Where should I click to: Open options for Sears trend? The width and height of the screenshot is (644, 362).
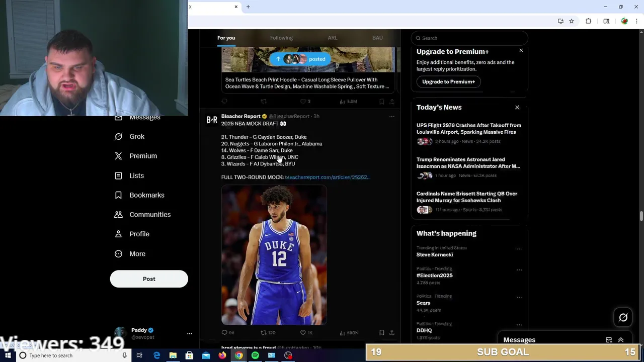[x=519, y=297]
